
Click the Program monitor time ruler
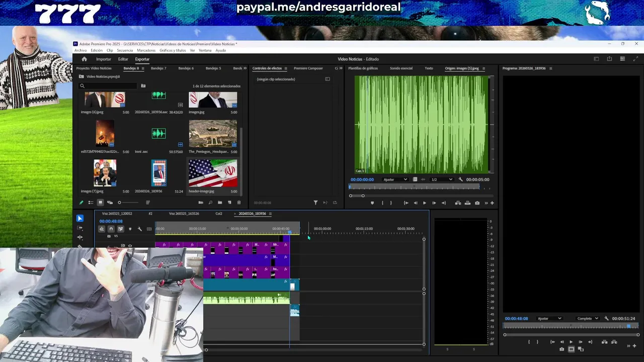pyautogui.click(x=571, y=326)
